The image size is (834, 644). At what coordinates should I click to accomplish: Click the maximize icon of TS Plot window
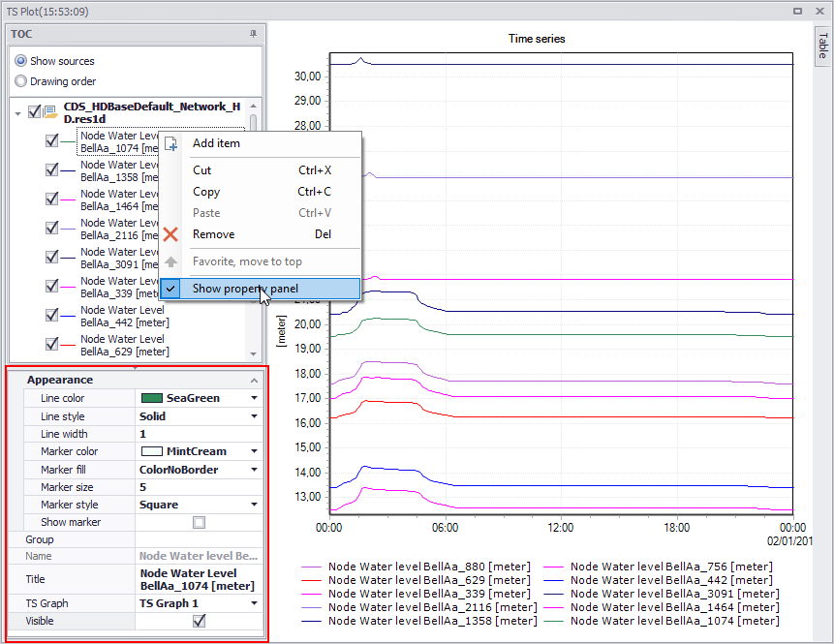pyautogui.click(x=797, y=12)
